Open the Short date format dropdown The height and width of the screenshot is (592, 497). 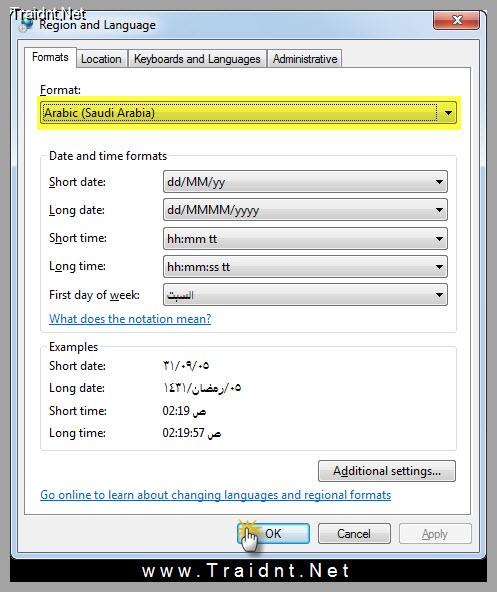439,182
